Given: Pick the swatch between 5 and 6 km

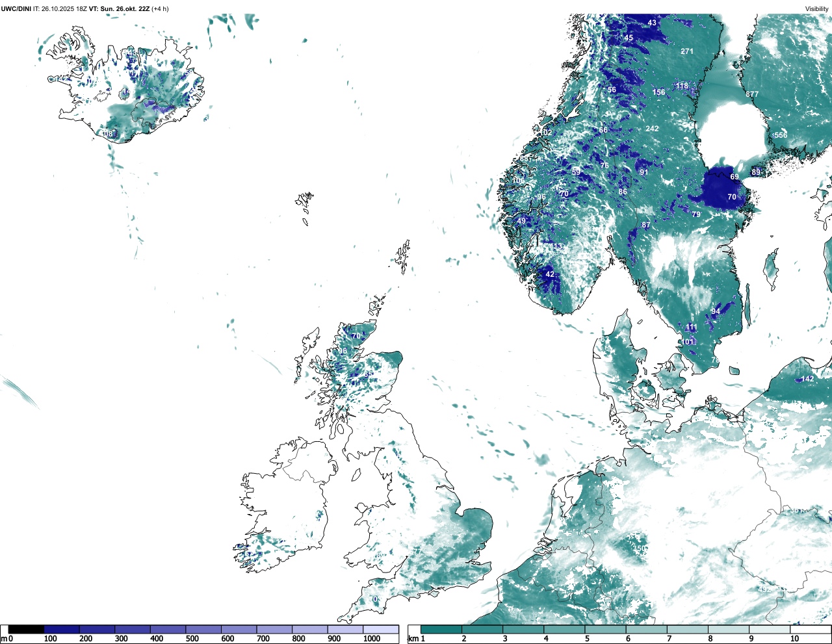Looking at the screenshot, I should (606, 629).
